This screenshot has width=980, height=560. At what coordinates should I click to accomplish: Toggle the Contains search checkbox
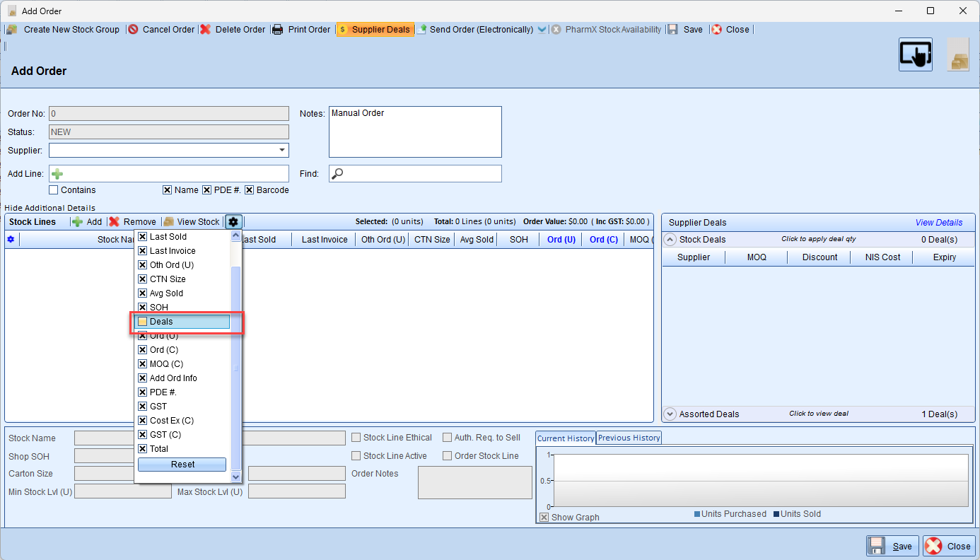click(54, 190)
